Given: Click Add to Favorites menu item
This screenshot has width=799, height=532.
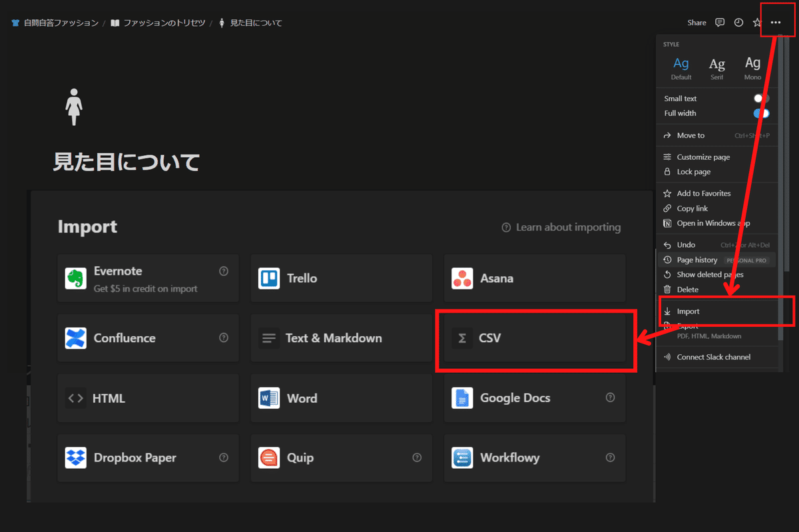Looking at the screenshot, I should [717, 193].
